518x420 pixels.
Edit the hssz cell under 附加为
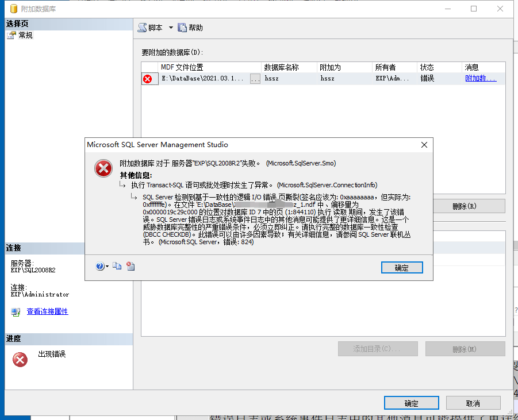tap(344, 79)
